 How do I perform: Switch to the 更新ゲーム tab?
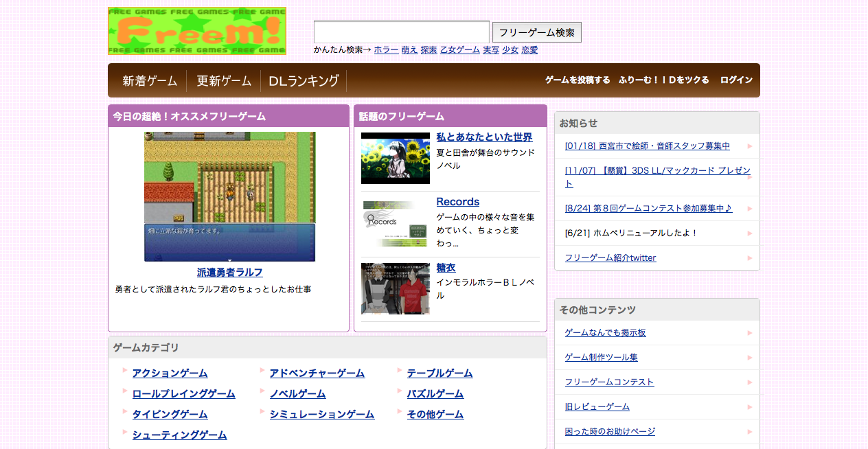224,81
